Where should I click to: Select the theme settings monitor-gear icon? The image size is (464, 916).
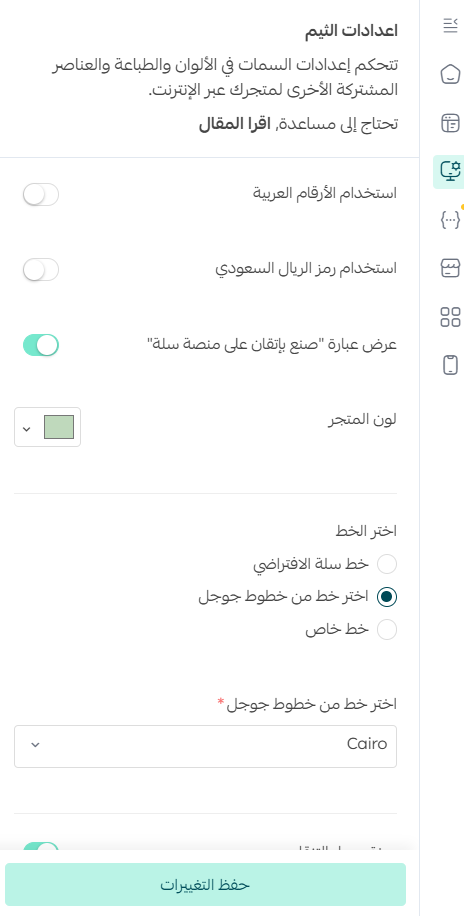(x=450, y=172)
